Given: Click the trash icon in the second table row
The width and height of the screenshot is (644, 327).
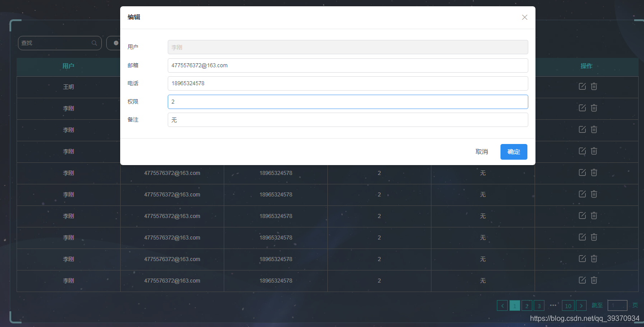Looking at the screenshot, I should pos(594,108).
